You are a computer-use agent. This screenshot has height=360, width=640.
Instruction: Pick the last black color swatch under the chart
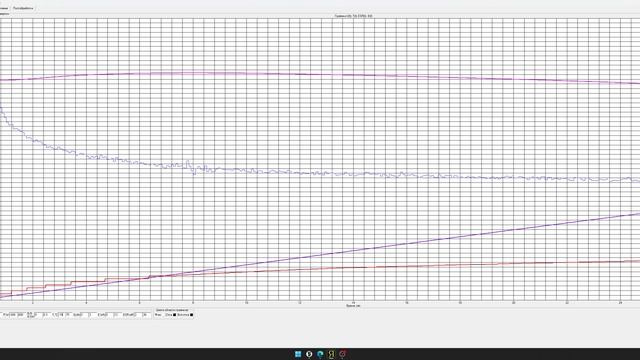point(191,315)
